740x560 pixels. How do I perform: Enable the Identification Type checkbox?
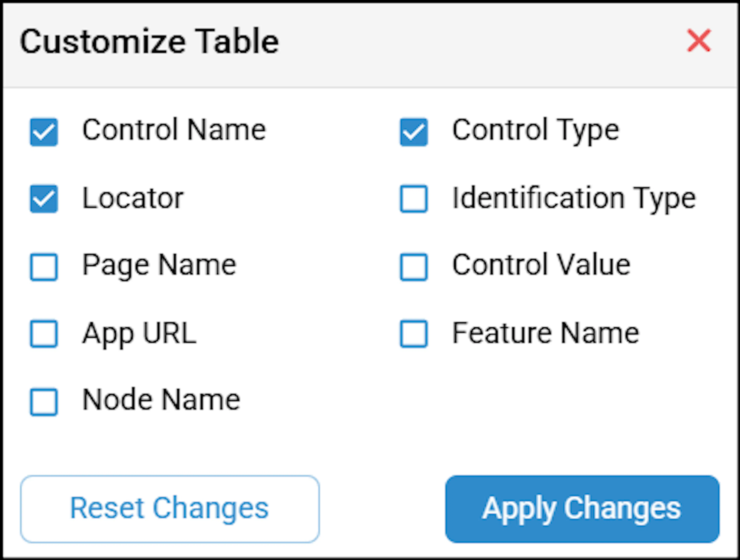pyautogui.click(x=414, y=199)
